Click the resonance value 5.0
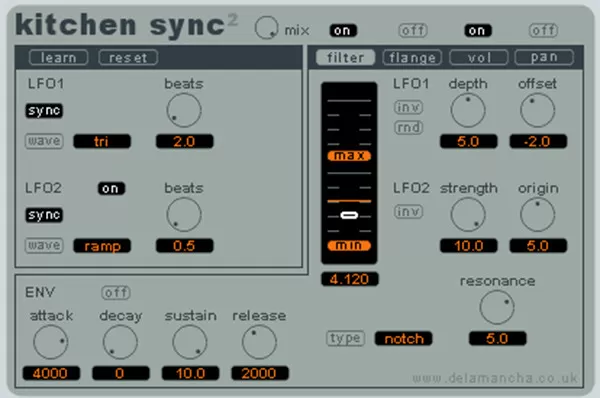 pos(497,339)
